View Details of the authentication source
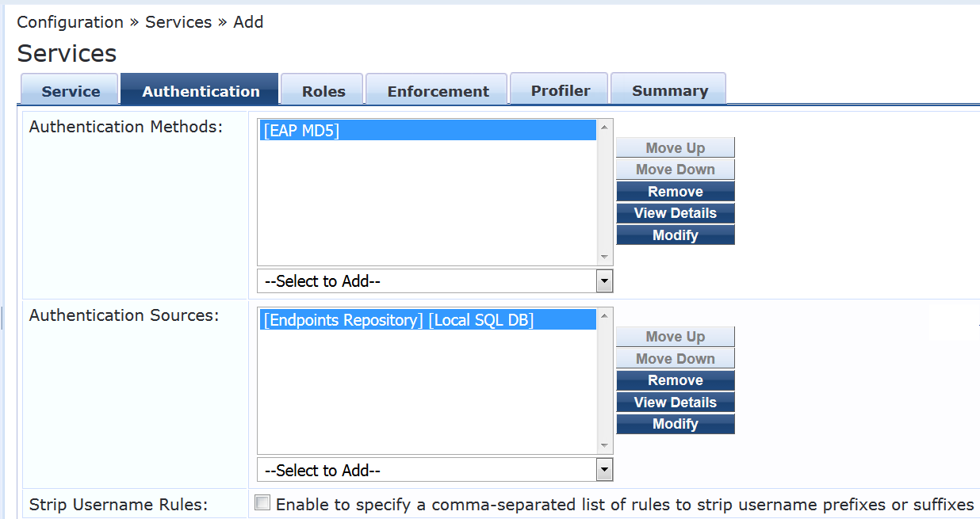The height and width of the screenshot is (519, 980). click(x=676, y=403)
